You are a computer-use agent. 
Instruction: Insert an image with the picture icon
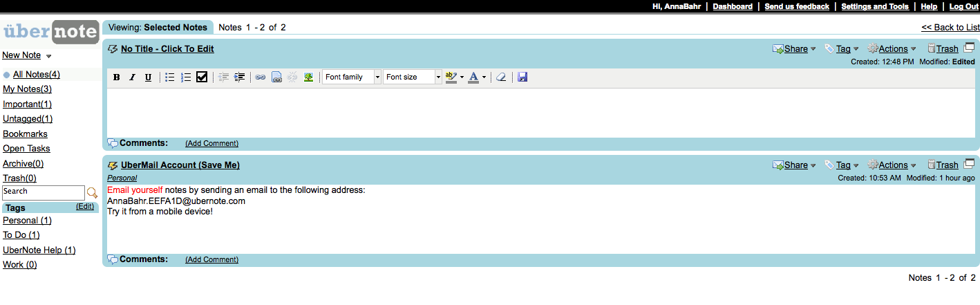coord(309,77)
